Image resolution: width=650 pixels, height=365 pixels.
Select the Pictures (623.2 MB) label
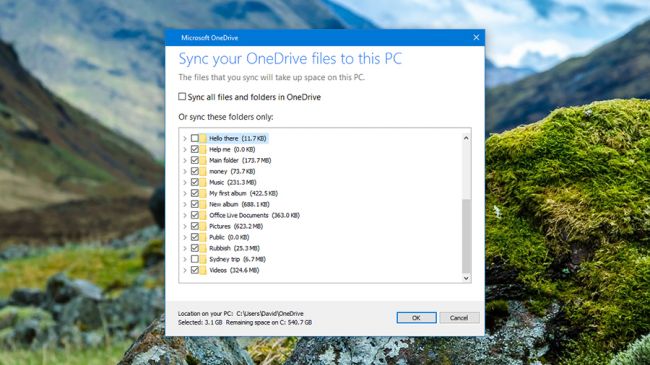pos(236,226)
